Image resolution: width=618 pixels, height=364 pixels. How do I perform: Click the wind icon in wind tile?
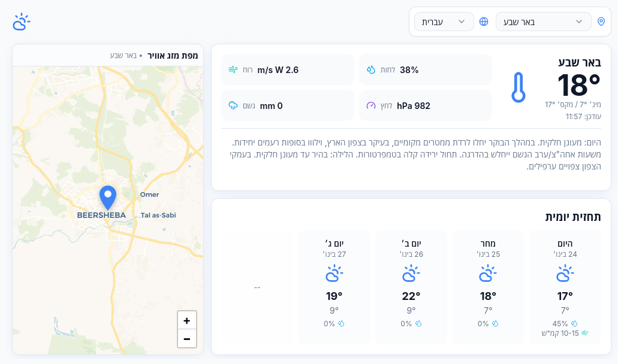tap(233, 70)
